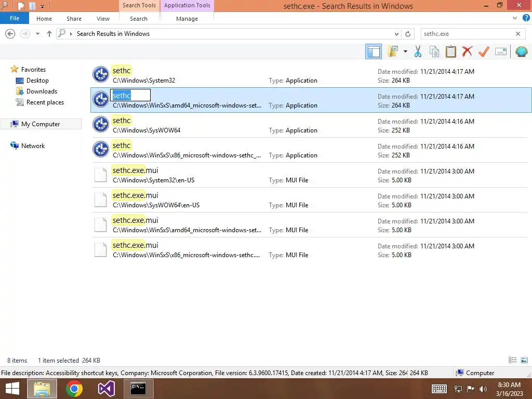This screenshot has width=532, height=399.
Task: Click the New folder quick access icon
Action: 32,6
